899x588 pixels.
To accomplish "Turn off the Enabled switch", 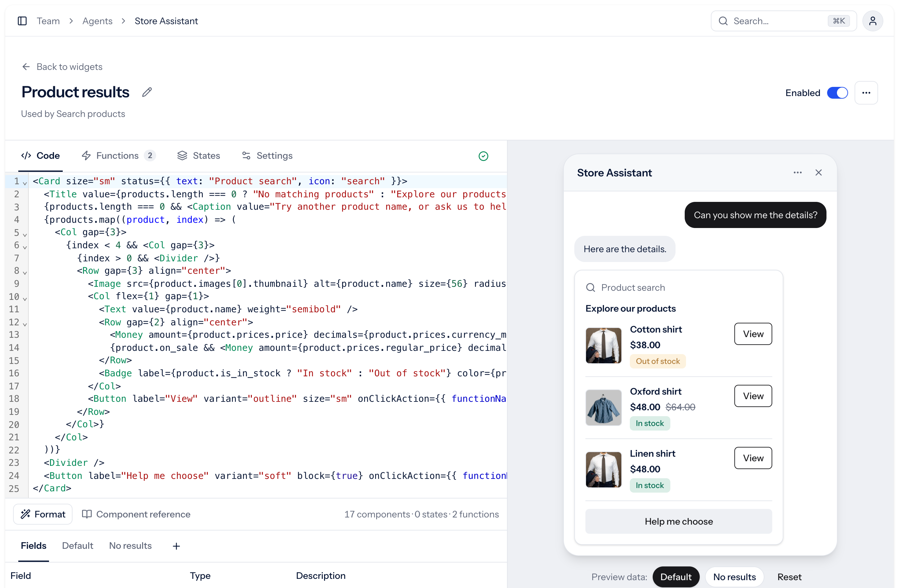I will (x=837, y=93).
